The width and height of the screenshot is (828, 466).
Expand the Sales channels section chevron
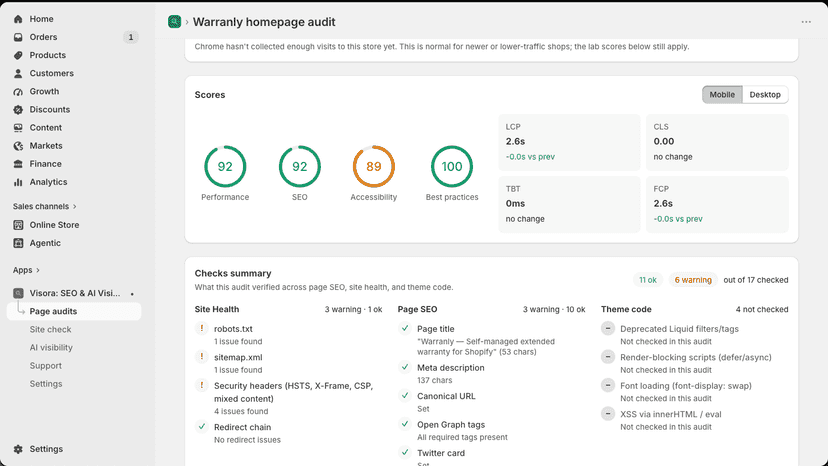[x=74, y=207]
